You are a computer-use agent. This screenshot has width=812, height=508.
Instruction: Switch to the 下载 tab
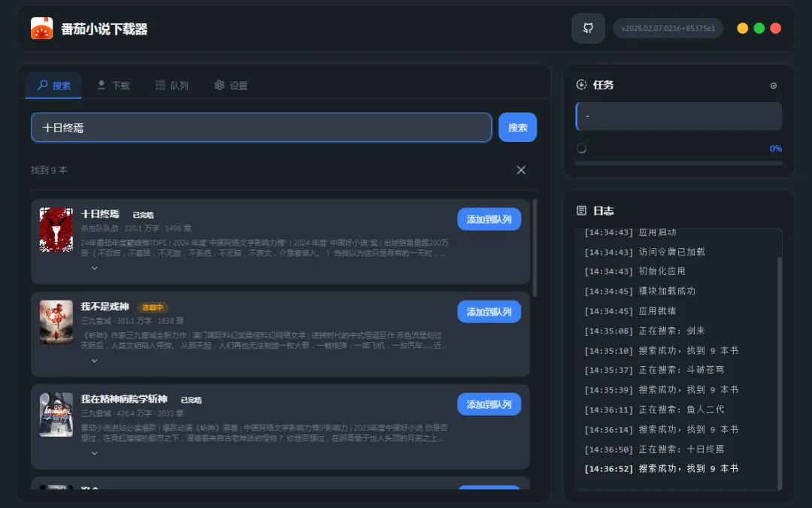114,86
